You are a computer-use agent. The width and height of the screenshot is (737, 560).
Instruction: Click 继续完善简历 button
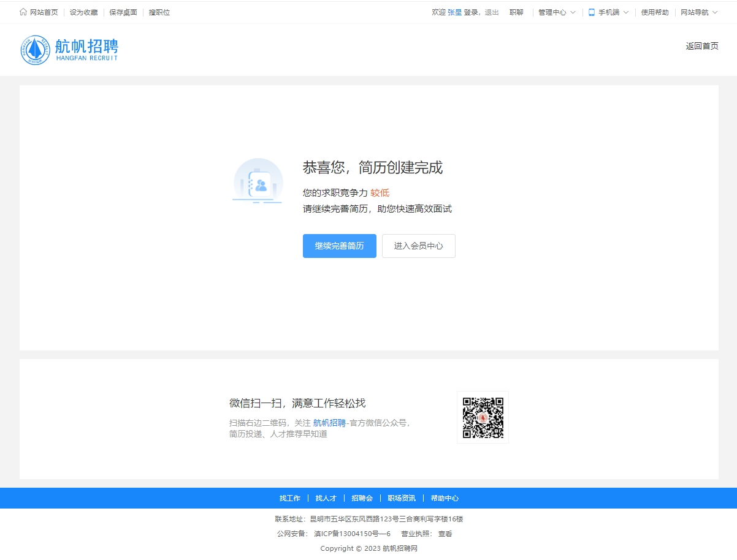[339, 246]
